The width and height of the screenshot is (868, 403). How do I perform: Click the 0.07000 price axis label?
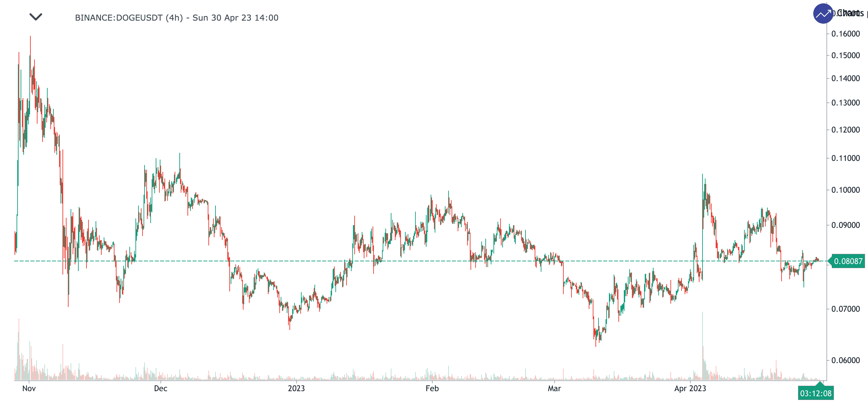pyautogui.click(x=846, y=309)
